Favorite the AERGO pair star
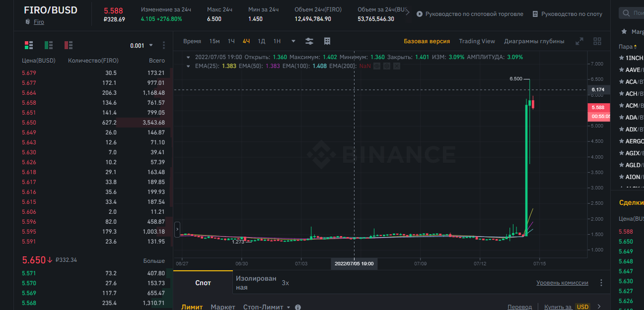 tap(622, 141)
